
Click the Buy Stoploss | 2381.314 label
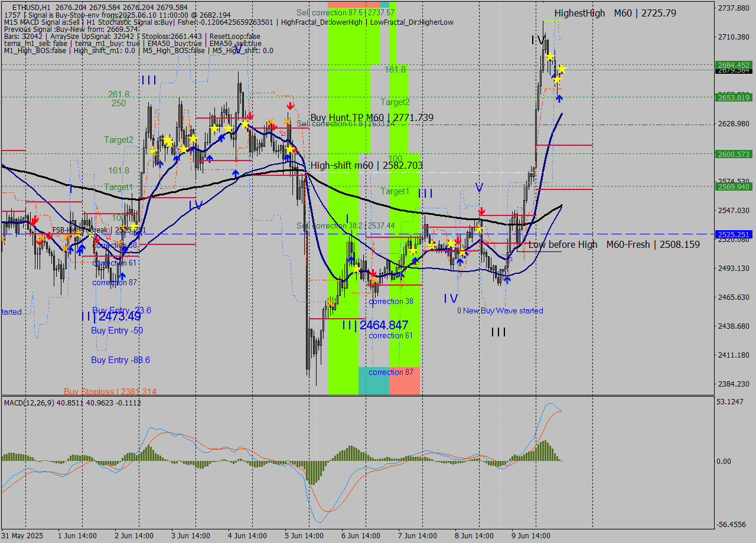(111, 391)
